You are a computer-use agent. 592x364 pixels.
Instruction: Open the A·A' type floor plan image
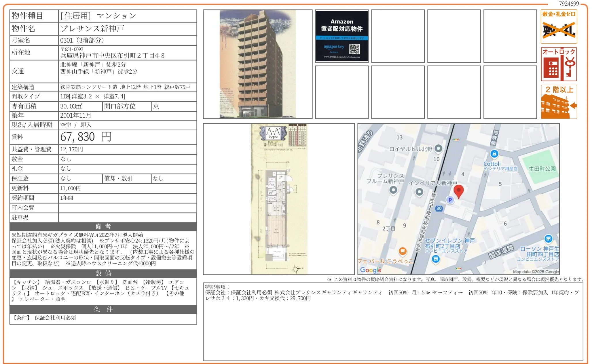279,199
